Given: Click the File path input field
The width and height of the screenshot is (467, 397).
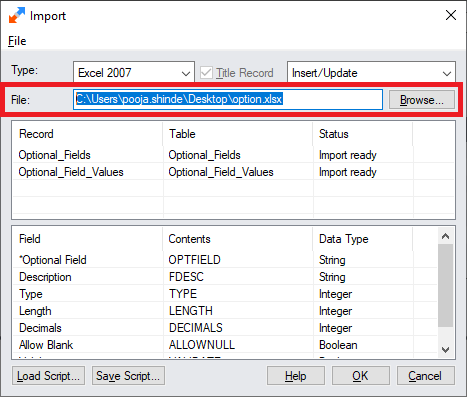Looking at the screenshot, I should click(x=228, y=99).
